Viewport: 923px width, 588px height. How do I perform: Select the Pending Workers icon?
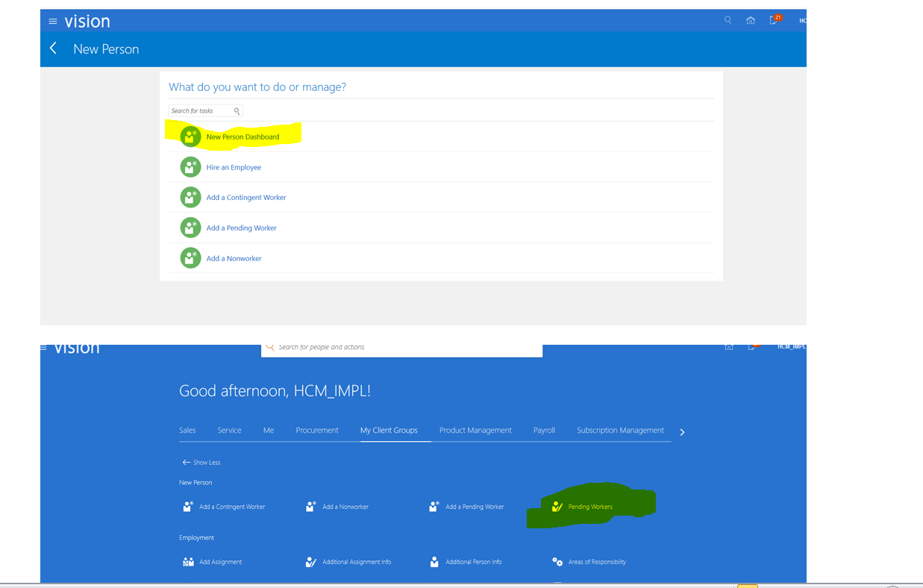[x=557, y=506]
